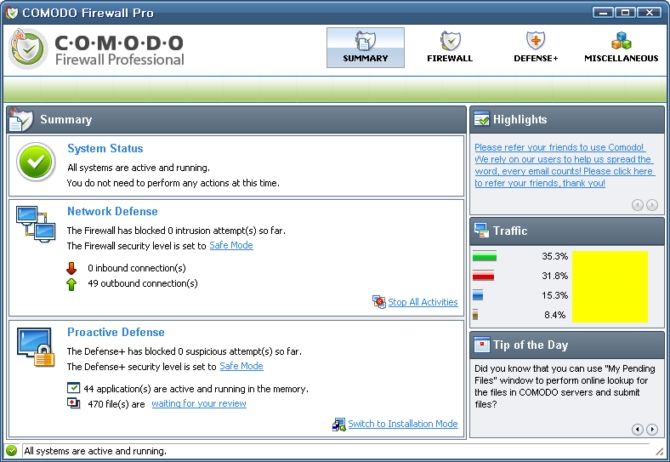This screenshot has width=670, height=462.
Task: Click the Network Defense computers icon
Action: click(x=36, y=224)
